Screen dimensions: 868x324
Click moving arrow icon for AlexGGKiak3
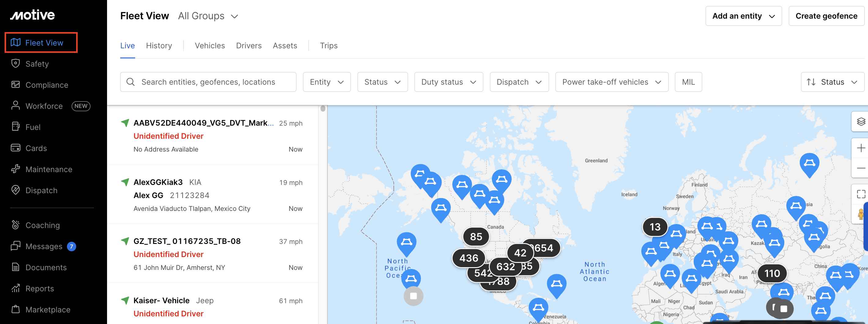[125, 182]
